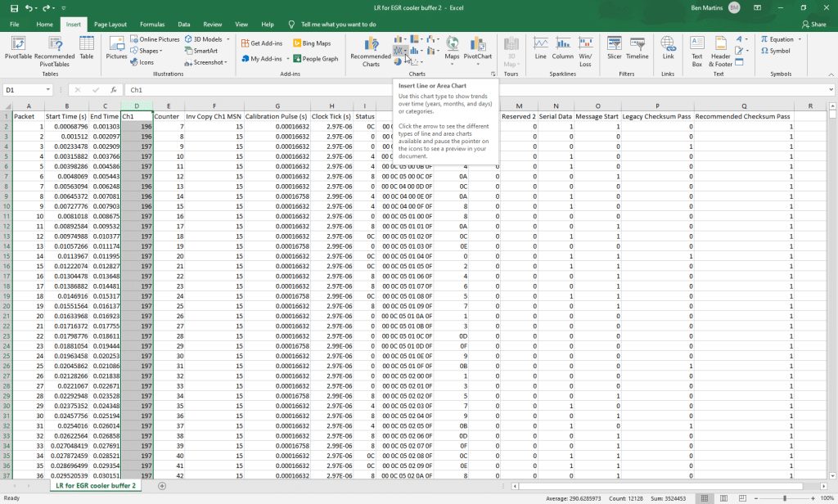Switch to Review tab
Viewport: 838px width, 504px height.
(212, 24)
